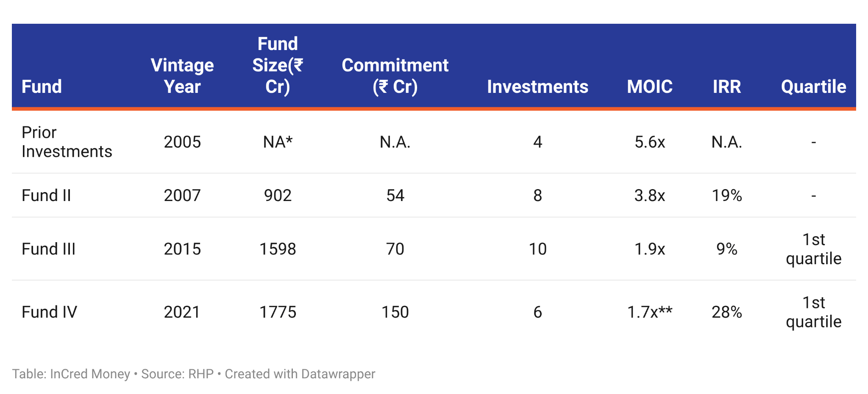This screenshot has width=868, height=394.
Task: Open the Created with Datawrapper link
Action: click(300, 374)
